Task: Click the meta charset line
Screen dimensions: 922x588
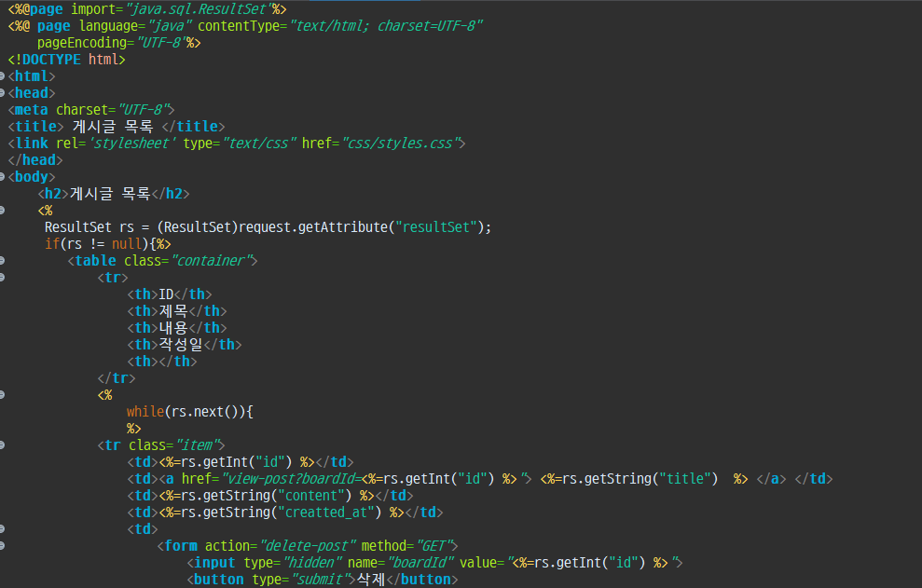Action: point(91,109)
